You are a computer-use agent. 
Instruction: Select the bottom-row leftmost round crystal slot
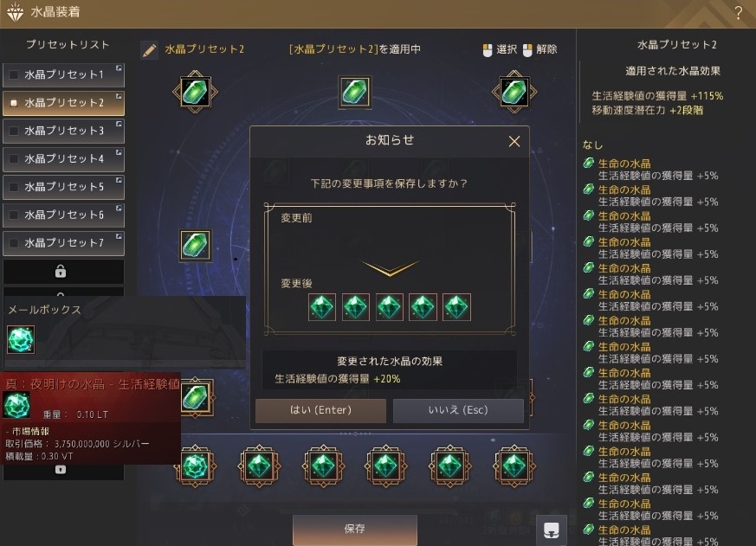(195, 466)
